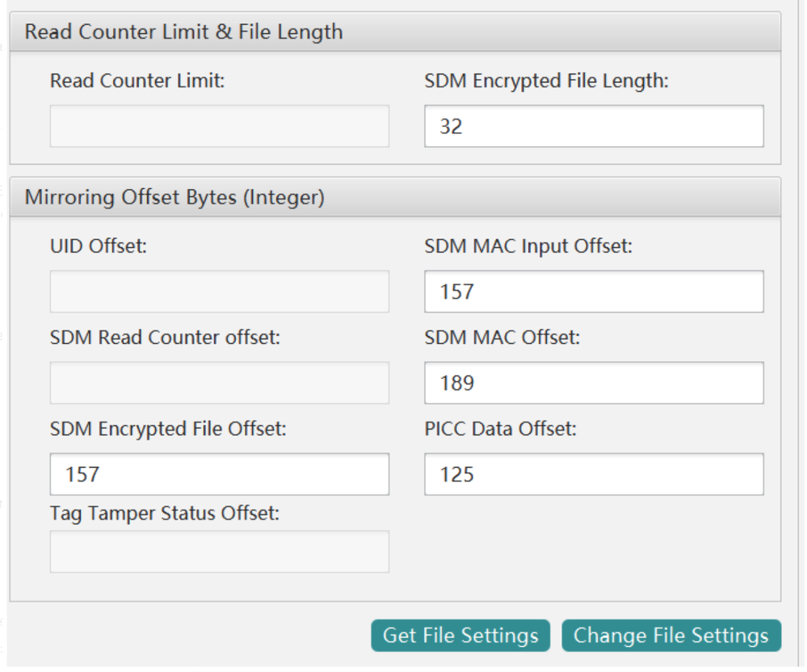This screenshot has height=672, width=807.
Task: Select the SDM MAC Input Offset field
Action: [594, 292]
